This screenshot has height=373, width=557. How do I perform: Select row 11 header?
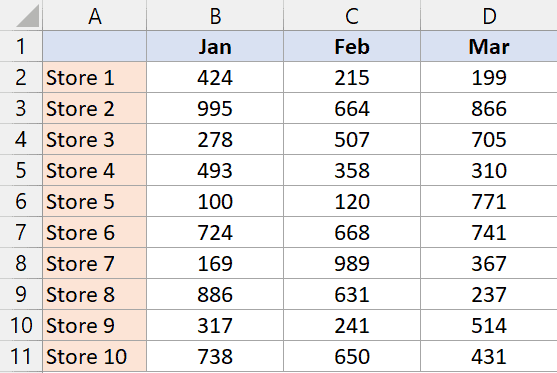pos(21,356)
